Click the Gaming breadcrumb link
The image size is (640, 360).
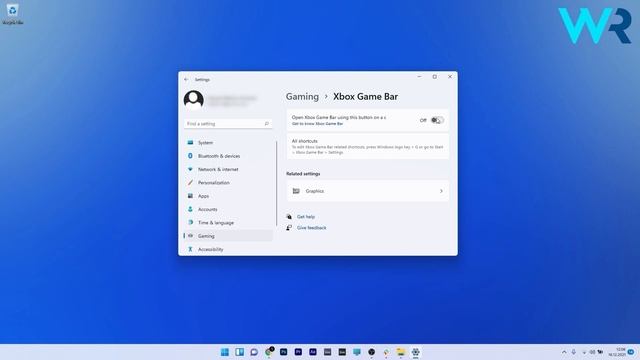[302, 97]
